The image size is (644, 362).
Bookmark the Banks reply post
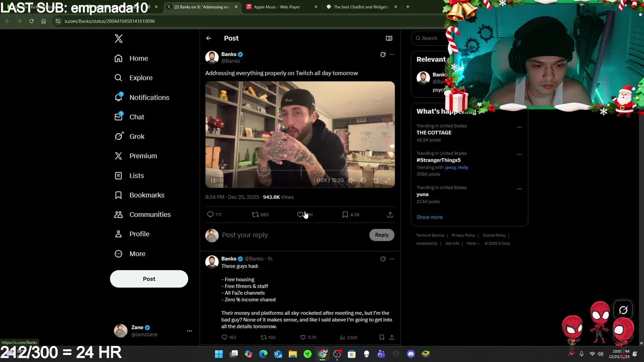(381, 337)
